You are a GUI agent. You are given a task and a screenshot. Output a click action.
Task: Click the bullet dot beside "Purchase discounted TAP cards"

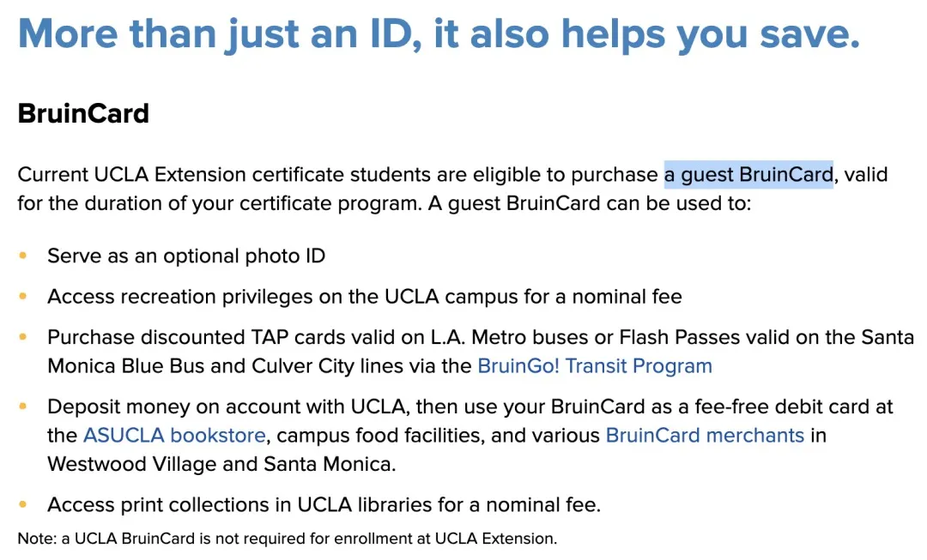[23, 337]
